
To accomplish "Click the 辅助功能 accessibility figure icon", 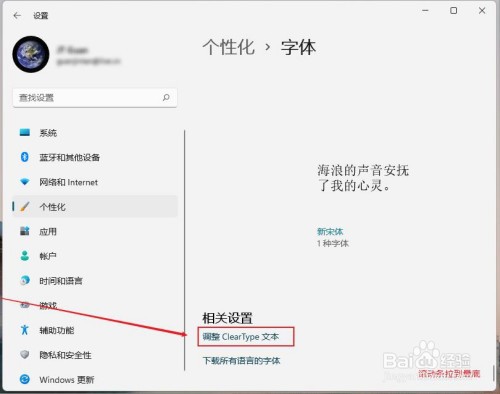I will (25, 330).
